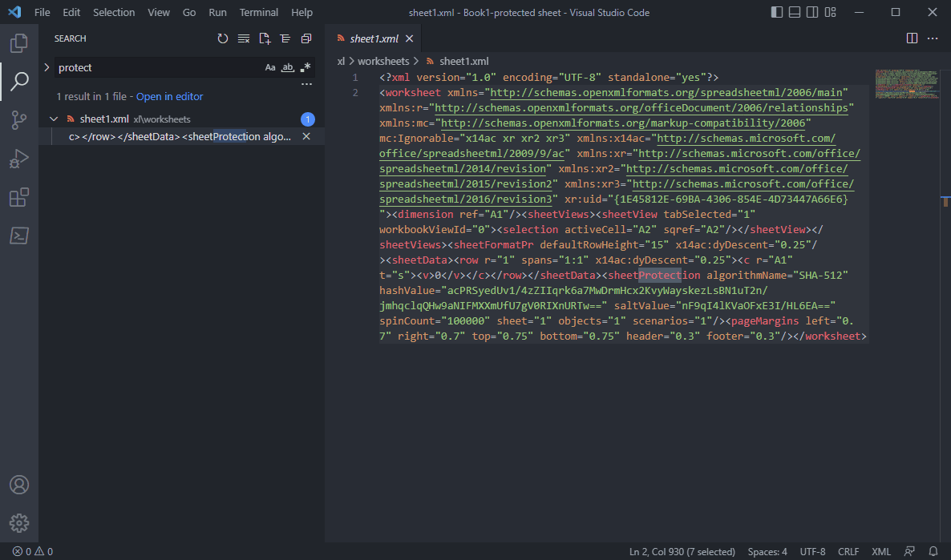Click xl breadcrumb segment
Image resolution: width=951 pixels, height=560 pixels.
341,61
